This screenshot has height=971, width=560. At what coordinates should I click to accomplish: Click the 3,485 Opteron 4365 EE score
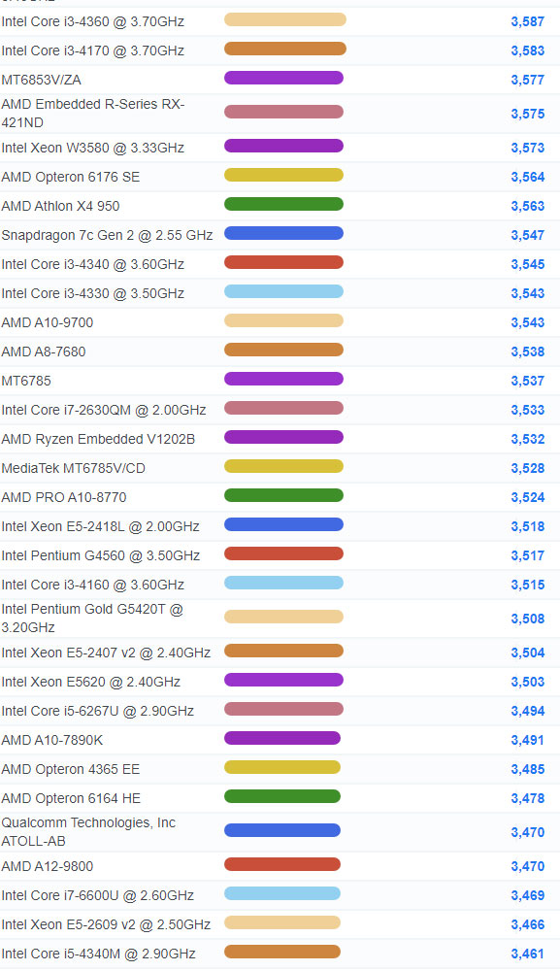click(528, 769)
